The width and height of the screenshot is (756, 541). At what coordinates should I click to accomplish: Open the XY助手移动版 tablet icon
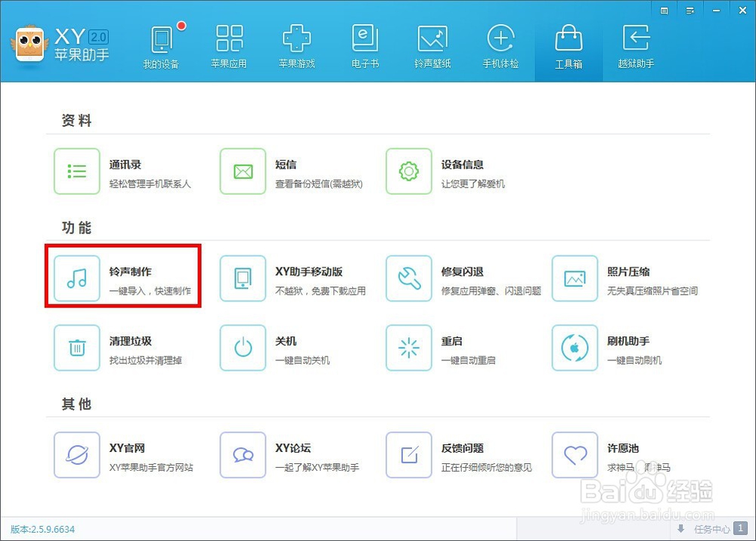click(x=243, y=278)
